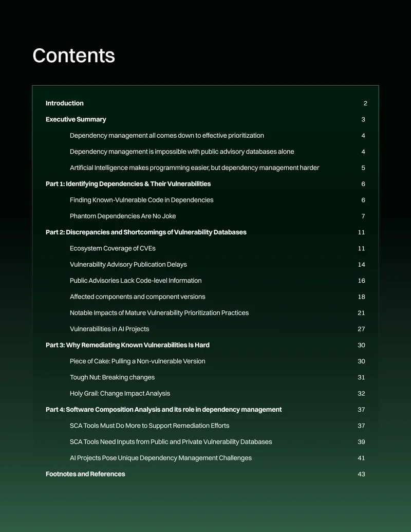The width and height of the screenshot is (411, 532).
Task: Open 'Ecosystem Coverage of CVEs' entry
Action: (113, 248)
